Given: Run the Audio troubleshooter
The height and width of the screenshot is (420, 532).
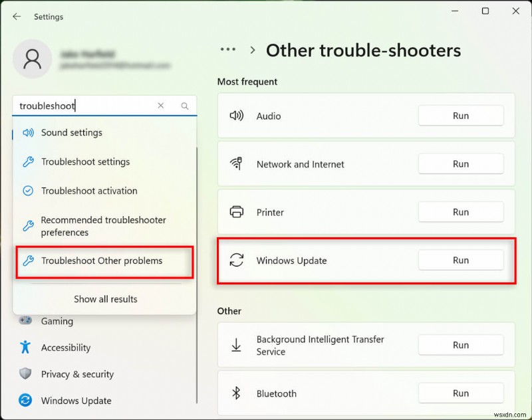Looking at the screenshot, I should tap(461, 116).
